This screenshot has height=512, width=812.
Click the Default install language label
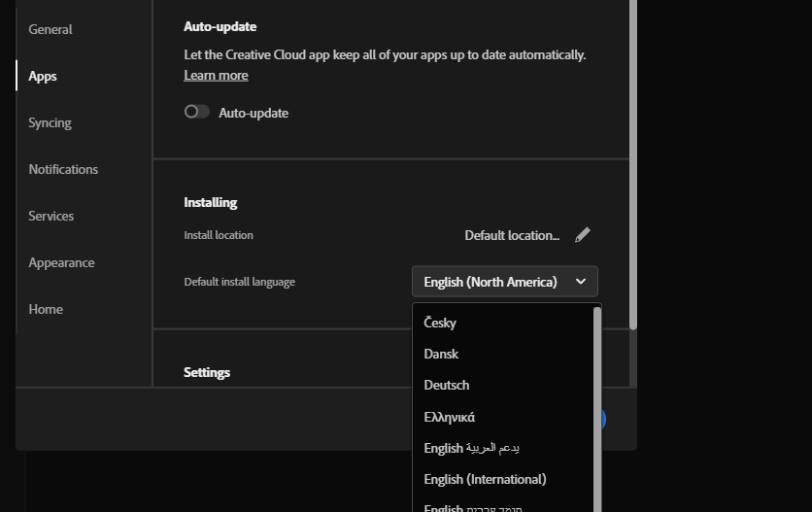(239, 282)
